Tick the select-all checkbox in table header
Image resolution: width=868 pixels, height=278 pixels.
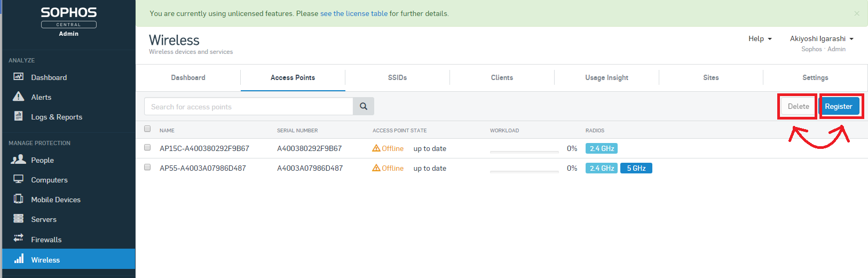pos(147,129)
